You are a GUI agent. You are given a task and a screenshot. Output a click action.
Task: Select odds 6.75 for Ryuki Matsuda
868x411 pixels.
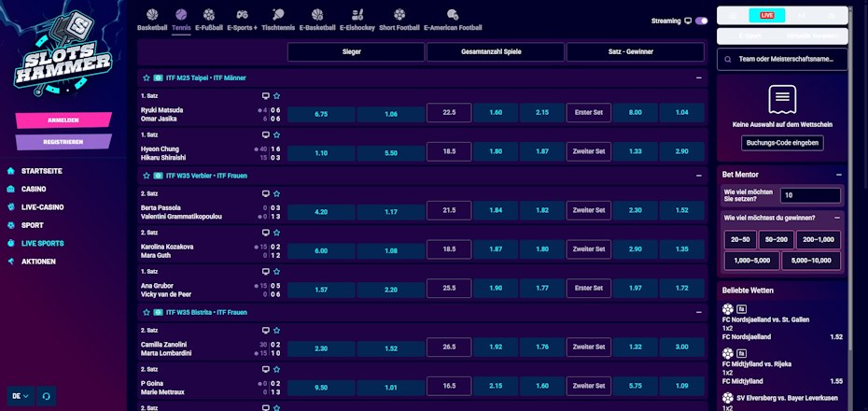pos(321,113)
